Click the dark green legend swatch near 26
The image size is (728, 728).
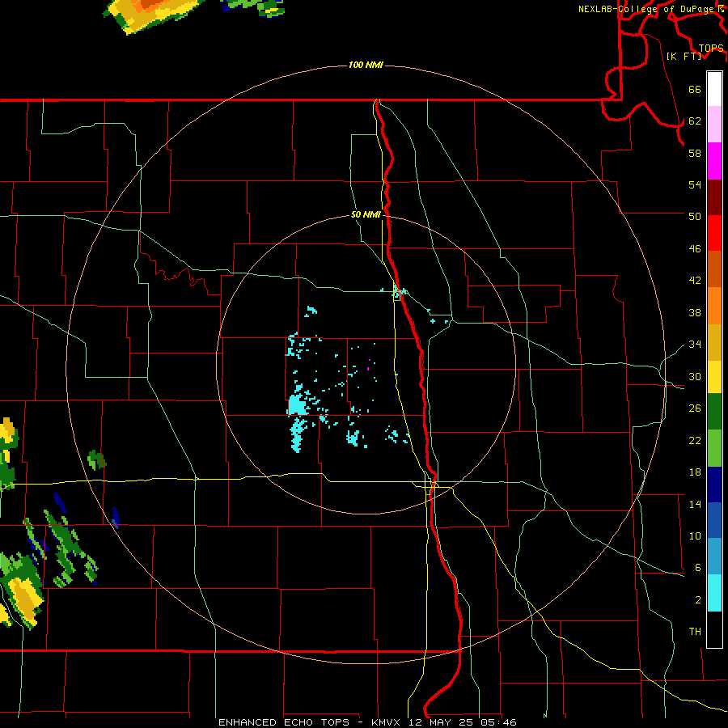click(714, 412)
